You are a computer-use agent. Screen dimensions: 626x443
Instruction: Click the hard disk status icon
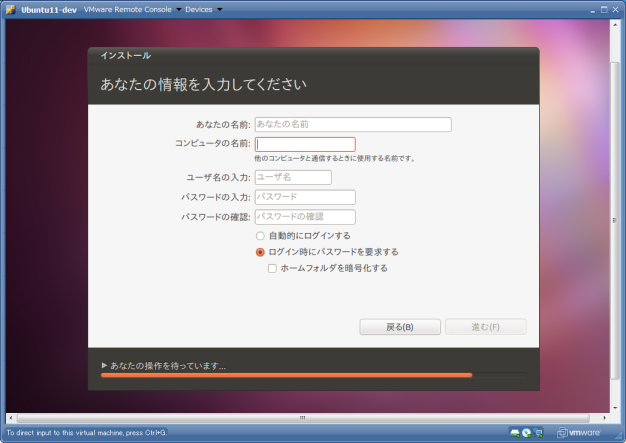point(515,433)
